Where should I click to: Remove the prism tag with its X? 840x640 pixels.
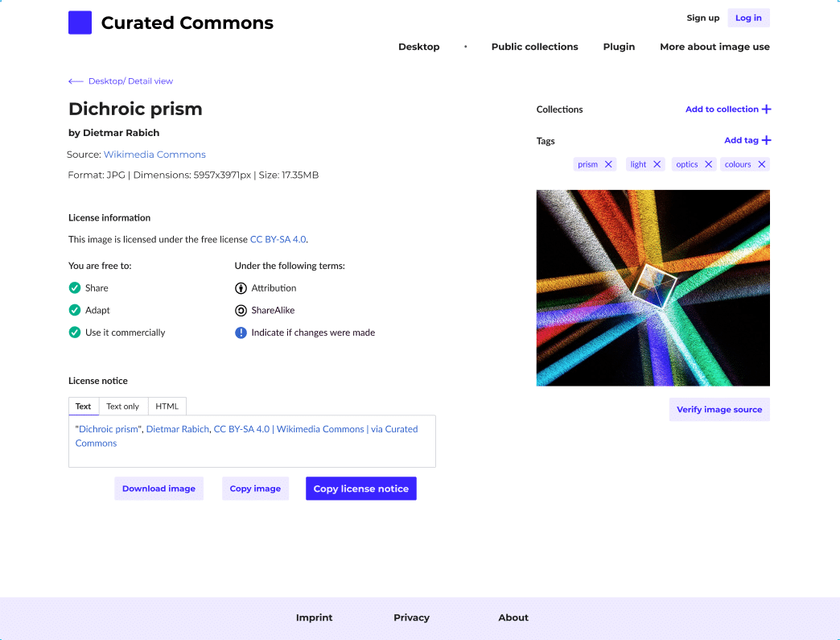point(608,164)
